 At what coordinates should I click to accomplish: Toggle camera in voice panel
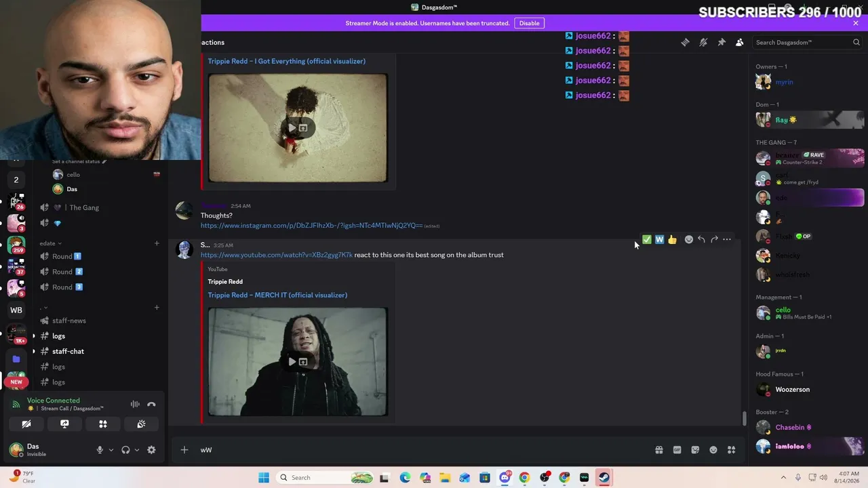click(26, 424)
